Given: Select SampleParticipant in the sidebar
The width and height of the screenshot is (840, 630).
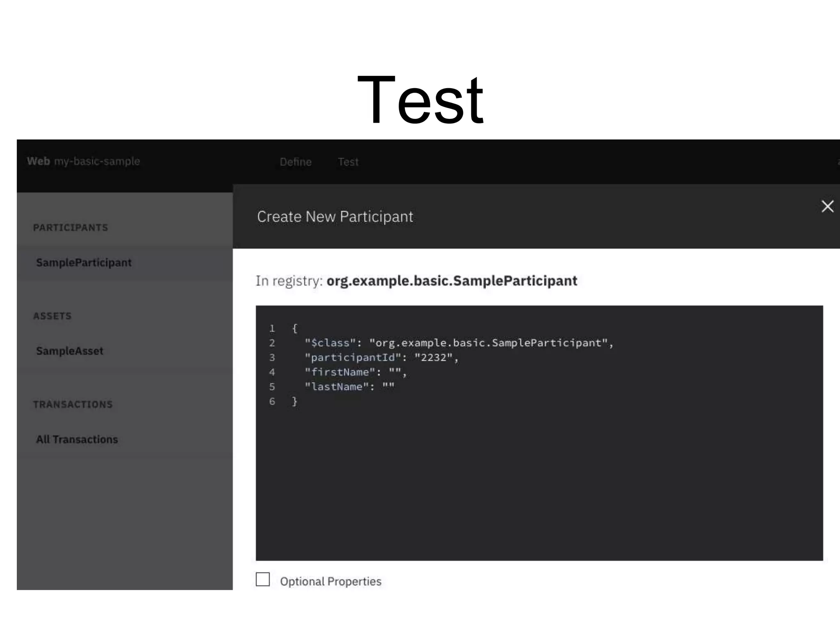Looking at the screenshot, I should click(84, 263).
